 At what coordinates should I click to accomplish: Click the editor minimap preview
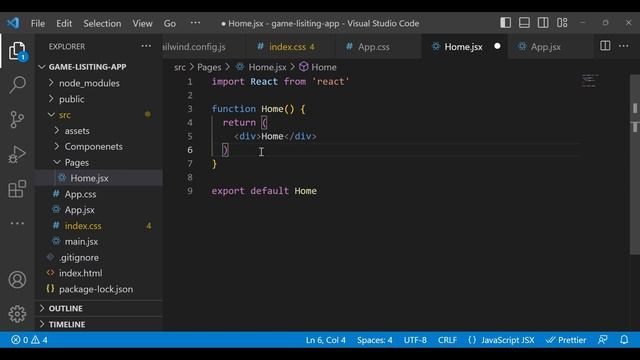click(x=589, y=80)
